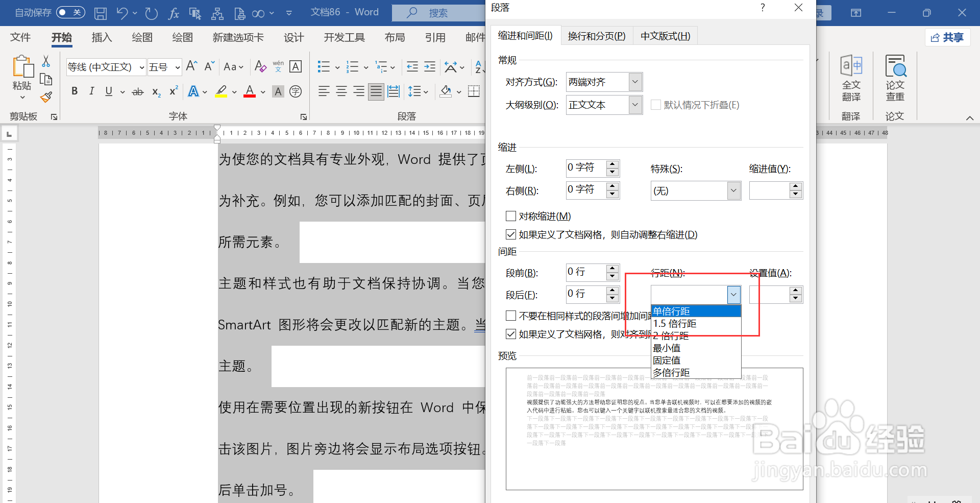Screen dimensions: 980x503
Task: Open the 文件 menu
Action: click(20, 37)
